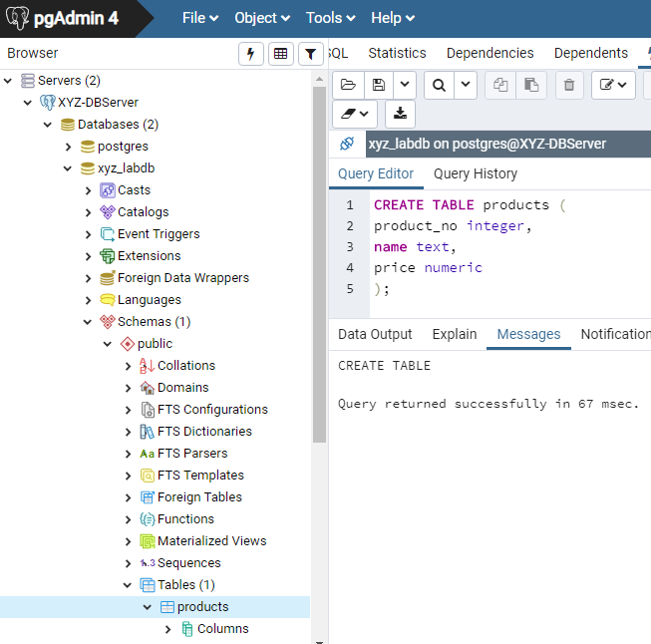Image resolution: width=651 pixels, height=644 pixels.
Task: Click the Save File floppy icon
Action: pos(379,85)
